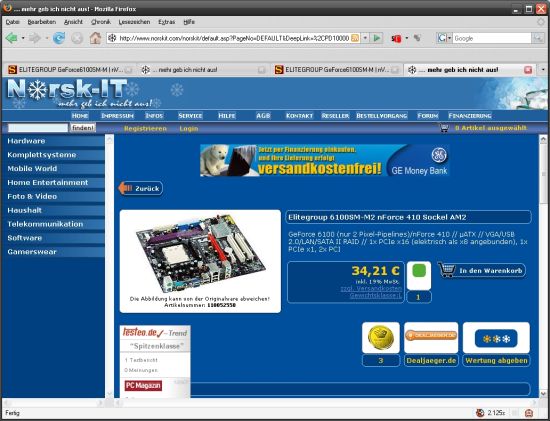Image resolution: width=550 pixels, height=421 pixels.
Task: Click the shopping cart icon in the header bar
Action: (444, 128)
